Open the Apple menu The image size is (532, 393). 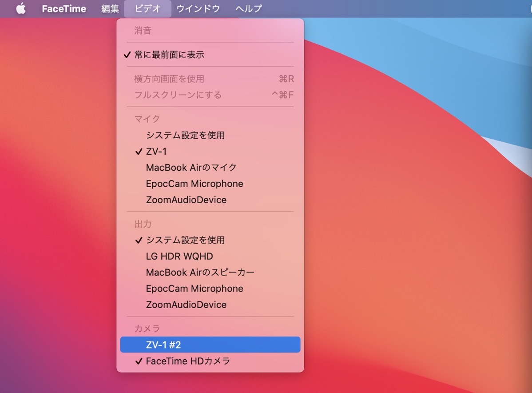21,8
